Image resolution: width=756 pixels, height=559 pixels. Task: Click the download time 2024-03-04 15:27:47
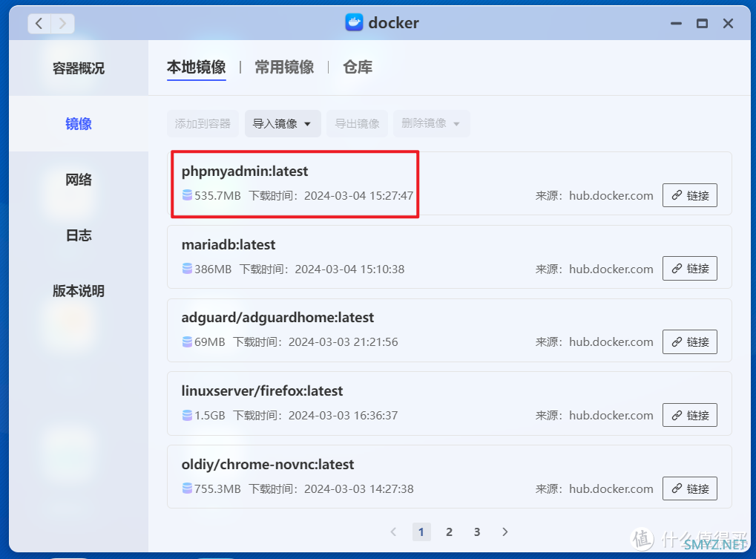tap(359, 195)
